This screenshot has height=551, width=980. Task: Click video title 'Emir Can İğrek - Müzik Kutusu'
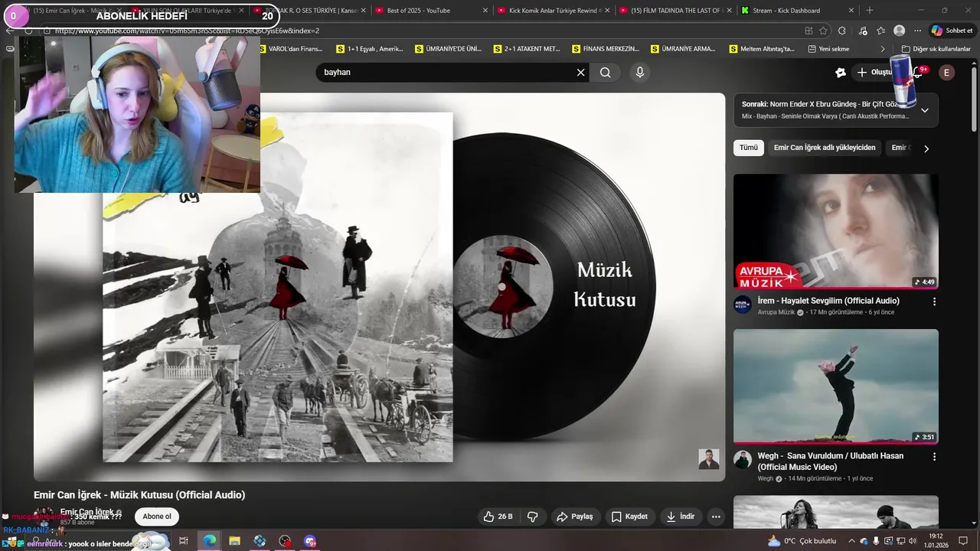[139, 495]
